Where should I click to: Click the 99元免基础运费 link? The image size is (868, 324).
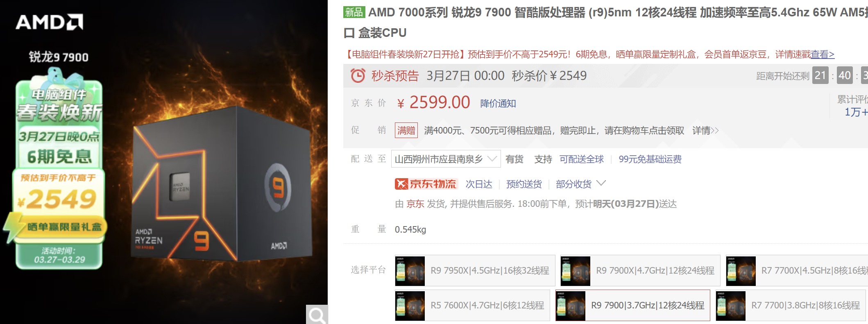650,159
